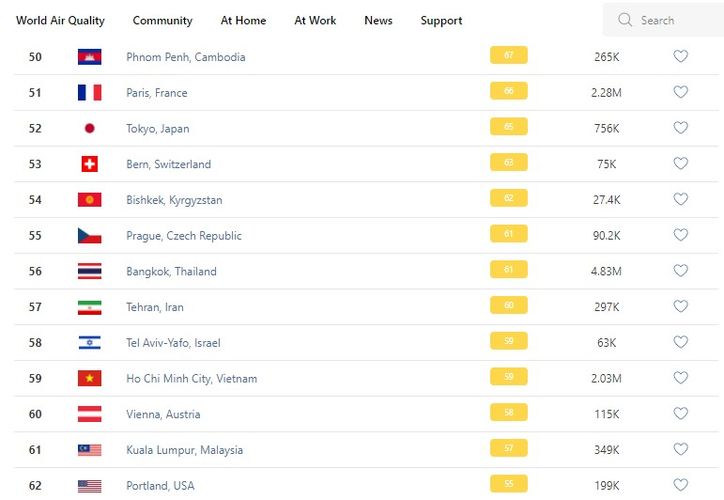Click the yellow AQI badge for Bangkok
Viewport: 724px width, 500px height.
pos(508,271)
